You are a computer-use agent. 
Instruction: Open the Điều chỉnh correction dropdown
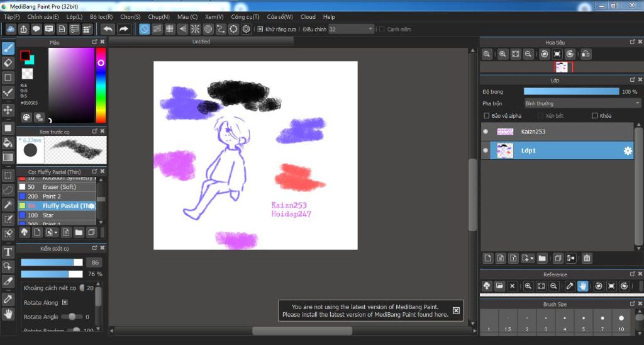(x=351, y=29)
